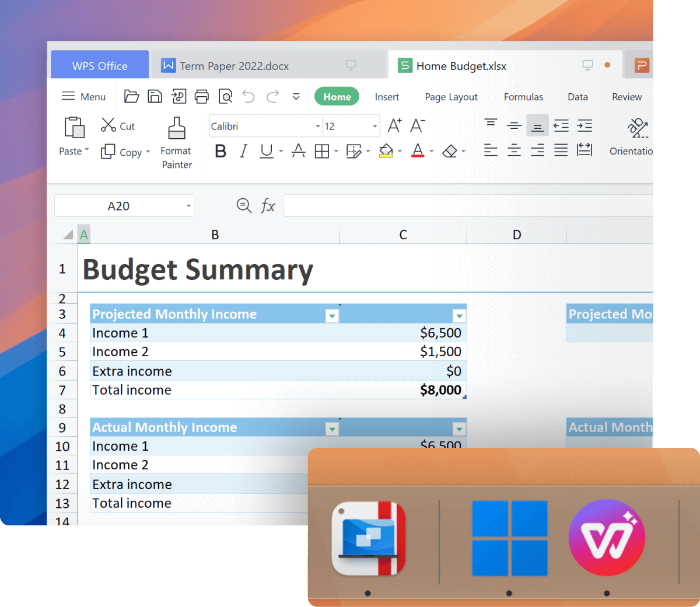
Task: Open the Name Box dropdown arrow
Action: point(188,206)
